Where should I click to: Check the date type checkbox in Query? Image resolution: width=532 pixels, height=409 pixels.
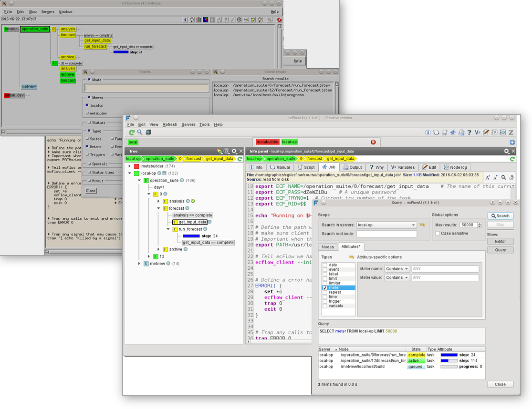[x=325, y=265]
